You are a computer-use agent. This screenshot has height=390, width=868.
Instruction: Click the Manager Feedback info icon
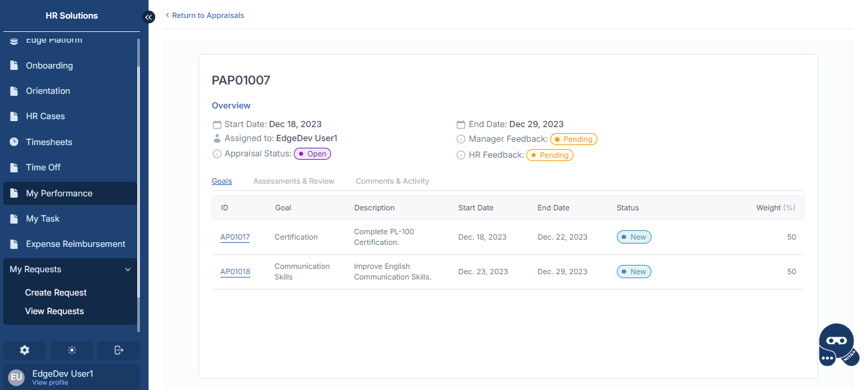[460, 139]
